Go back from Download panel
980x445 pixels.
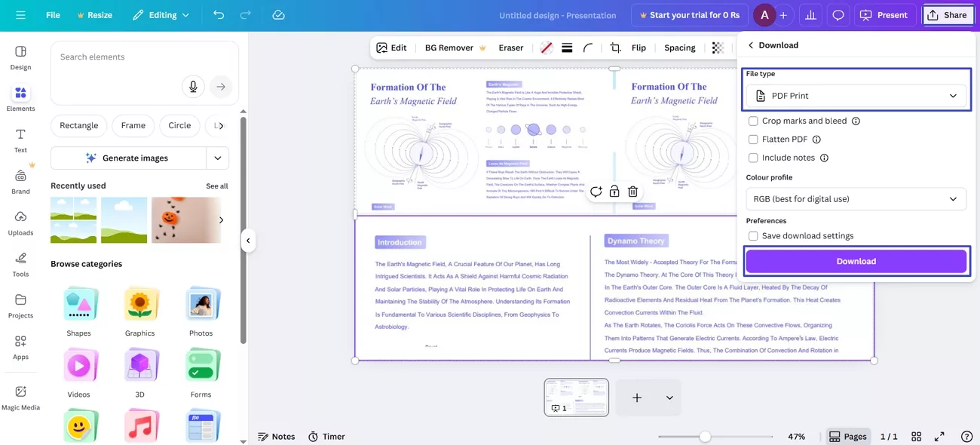pos(751,45)
